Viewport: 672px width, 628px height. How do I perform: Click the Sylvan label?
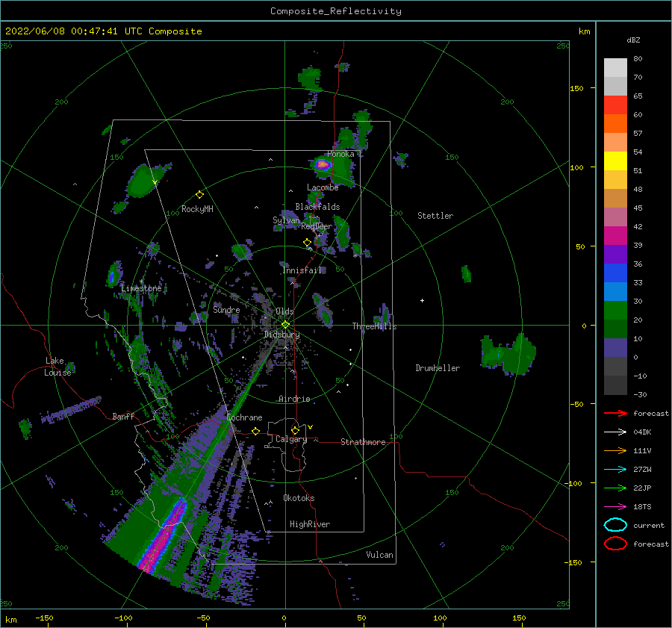pyautogui.click(x=286, y=220)
